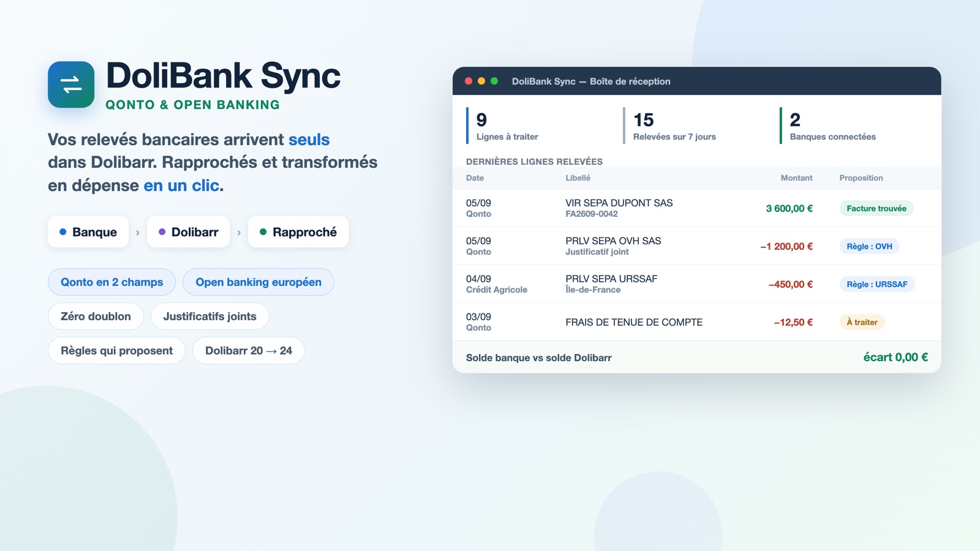Viewport: 980px width, 551px height.
Task: Click the DERNIÈRES LIGNES RELEVÉES heading
Action: (x=534, y=162)
